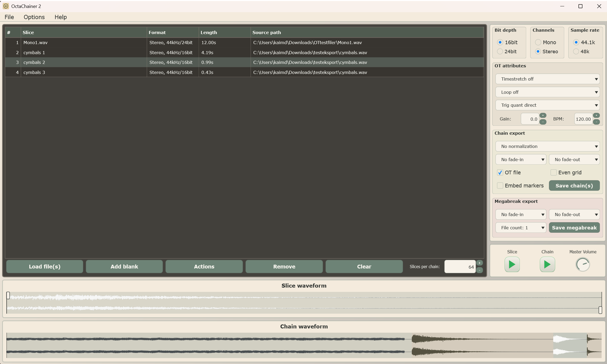The image size is (607, 364).
Task: Increase slices per chain value
Action: [479, 263]
